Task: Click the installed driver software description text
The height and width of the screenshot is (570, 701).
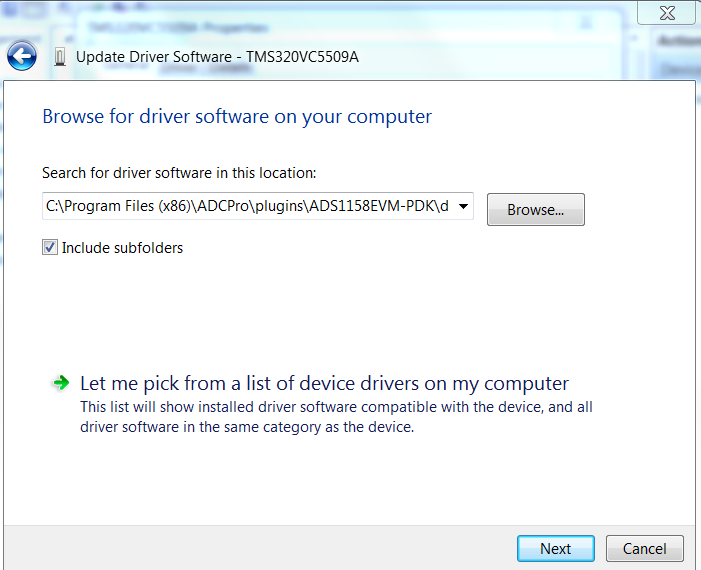Action: click(336, 417)
